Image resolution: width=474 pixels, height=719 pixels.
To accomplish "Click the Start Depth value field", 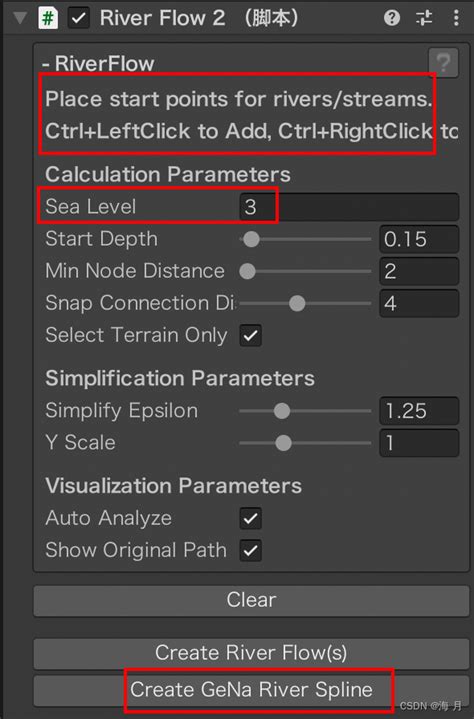I will pos(419,239).
